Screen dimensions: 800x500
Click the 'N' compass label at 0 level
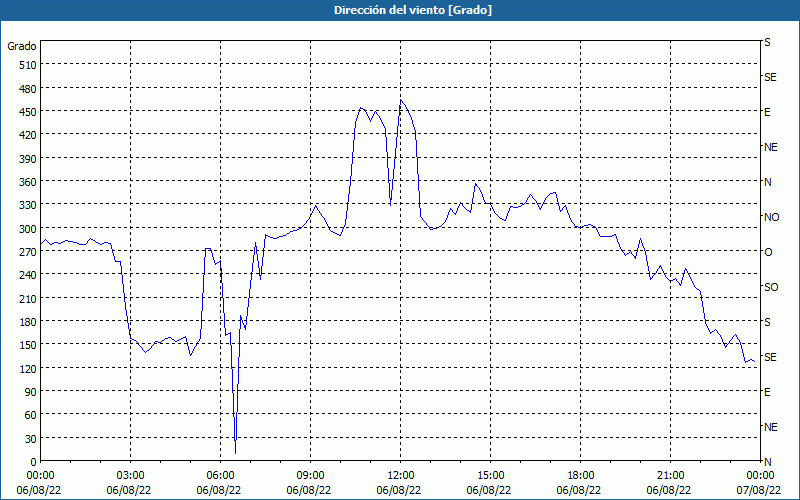click(x=767, y=462)
